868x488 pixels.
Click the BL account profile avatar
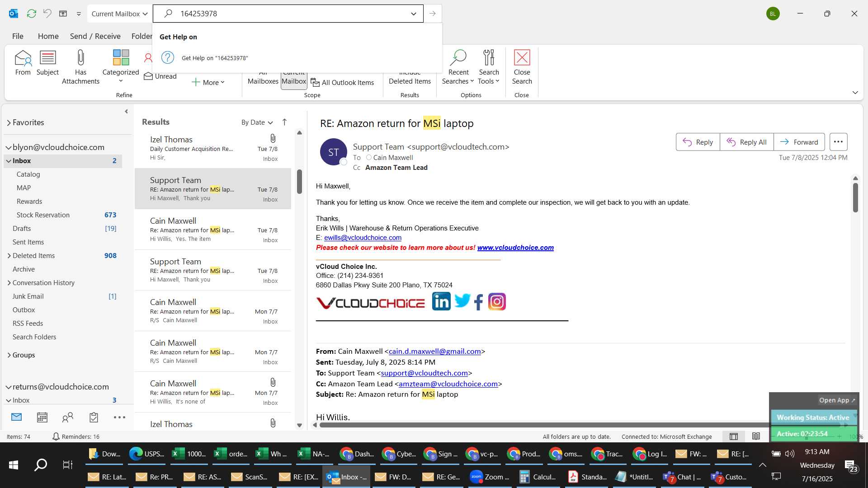pyautogui.click(x=773, y=14)
